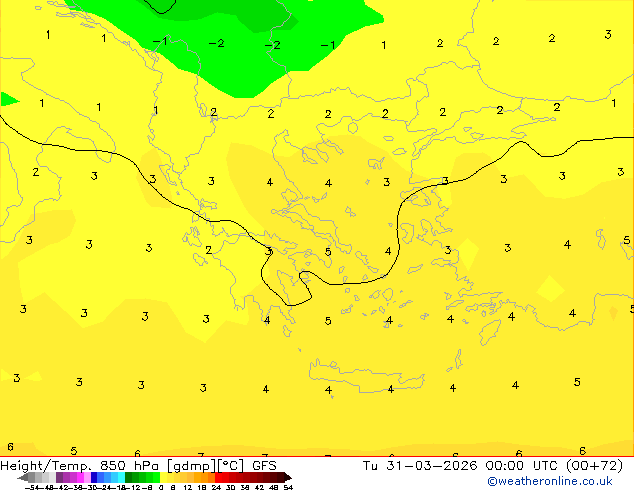Click the 'Tu 31-03-2026 00:00 UTC' timestamp

(462, 466)
